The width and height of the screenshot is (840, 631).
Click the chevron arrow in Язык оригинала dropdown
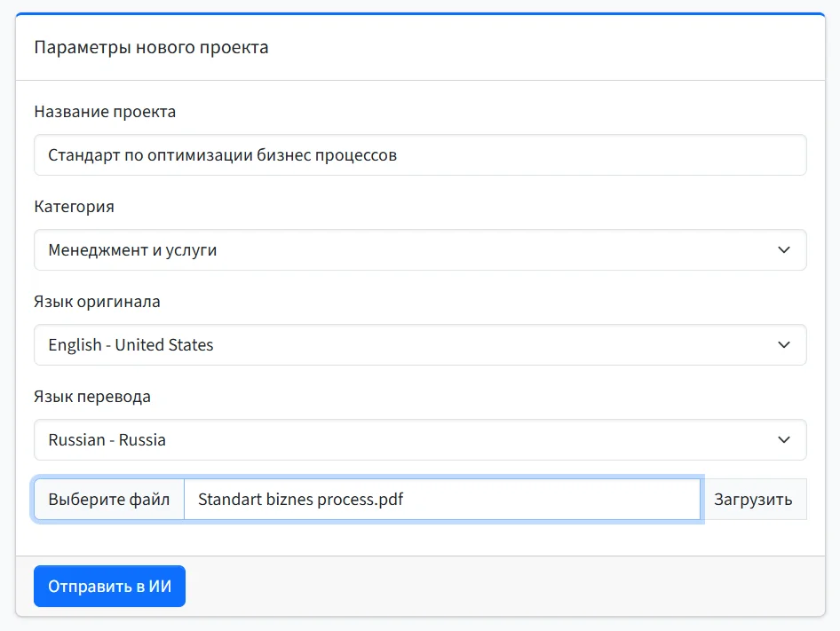[x=783, y=345]
